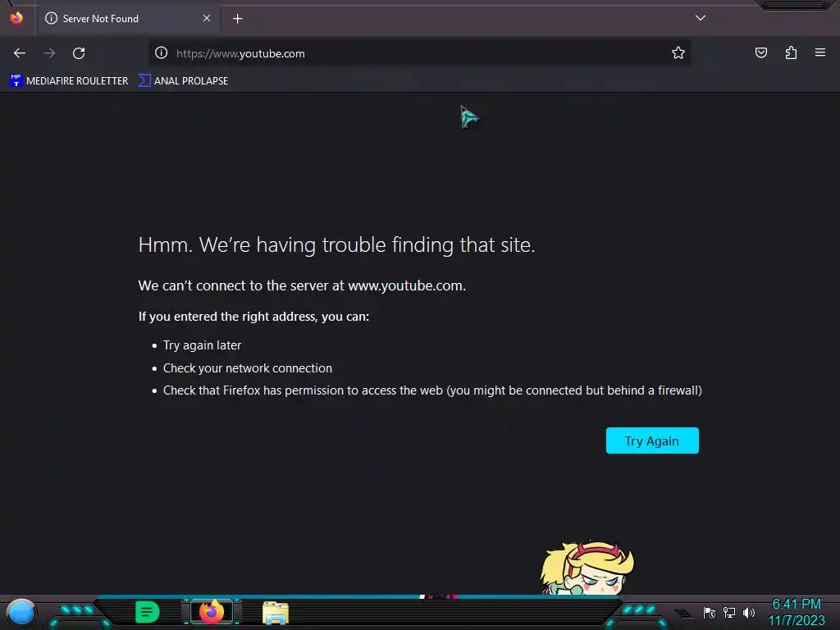Go back with the back arrow
This screenshot has width=840, height=630.
coord(20,53)
